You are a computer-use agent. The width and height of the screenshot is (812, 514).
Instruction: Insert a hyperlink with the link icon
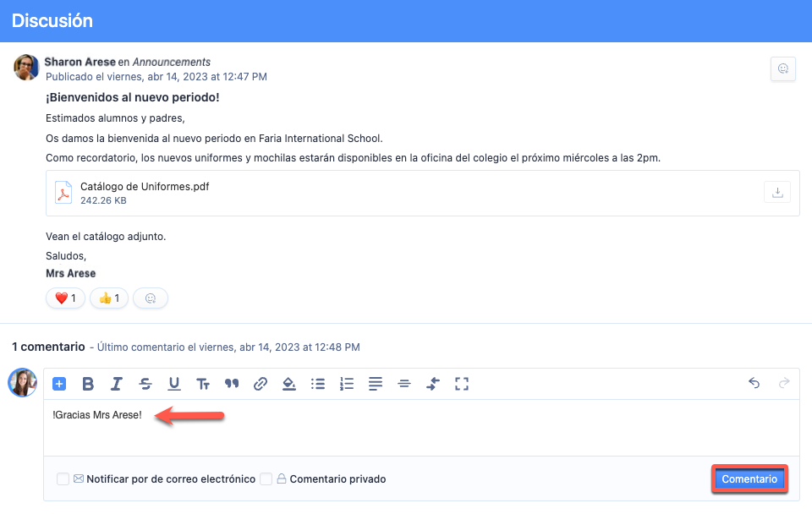(x=261, y=384)
